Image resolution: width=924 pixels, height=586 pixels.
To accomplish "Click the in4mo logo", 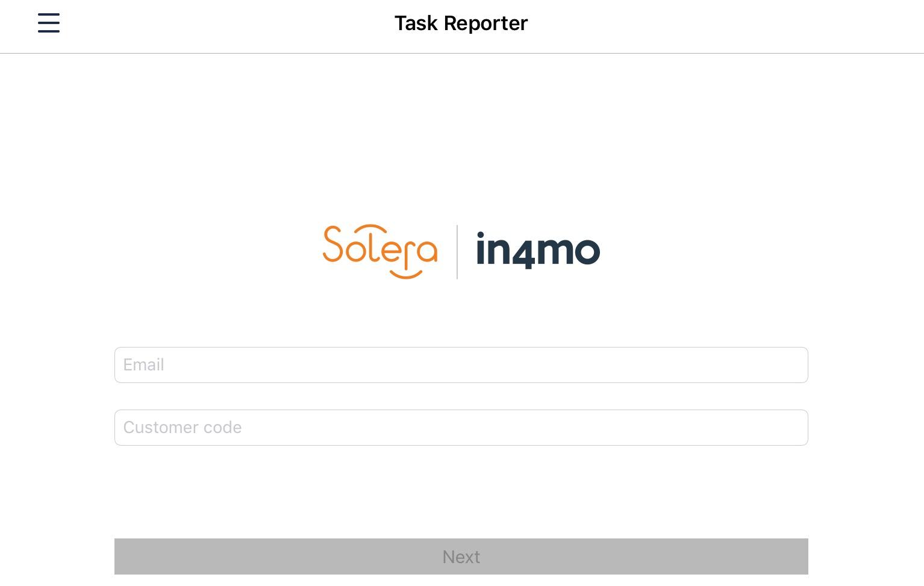I will [x=538, y=250].
